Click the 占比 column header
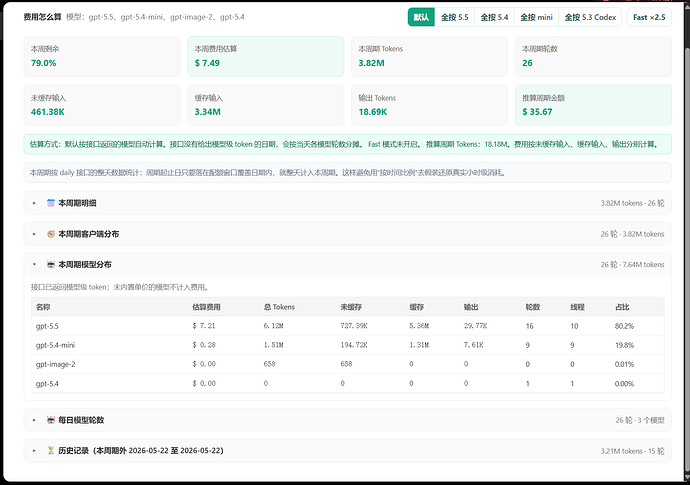This screenshot has height=485, width=690. [622, 307]
